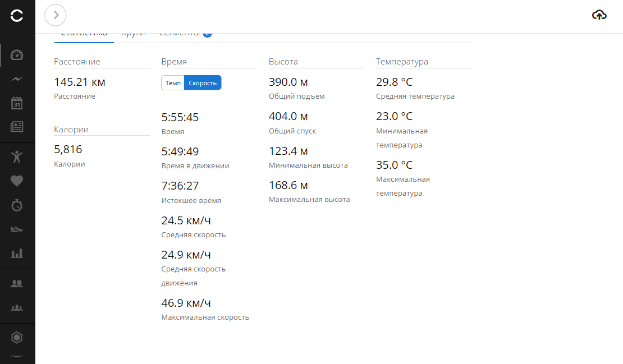The width and height of the screenshot is (623, 364).
Task: Click the cloud upload icon
Action: tap(599, 15)
